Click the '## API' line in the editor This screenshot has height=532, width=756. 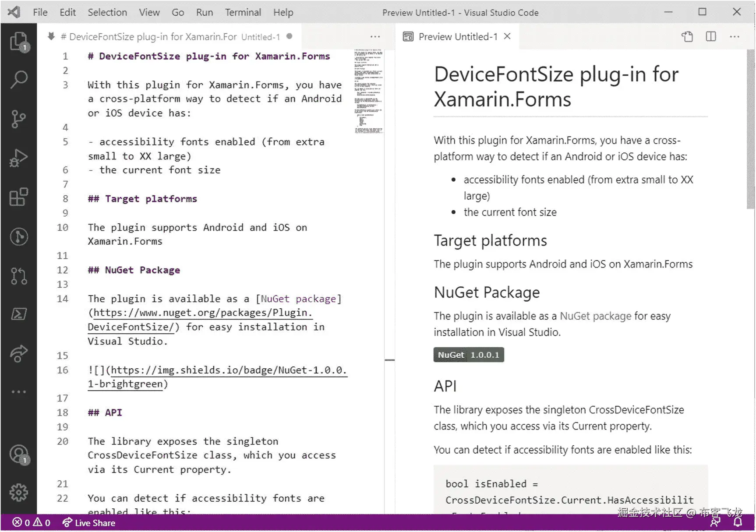click(x=105, y=412)
